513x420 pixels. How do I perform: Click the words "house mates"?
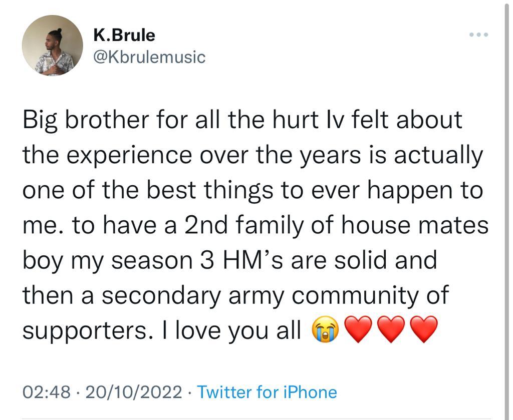point(415,226)
